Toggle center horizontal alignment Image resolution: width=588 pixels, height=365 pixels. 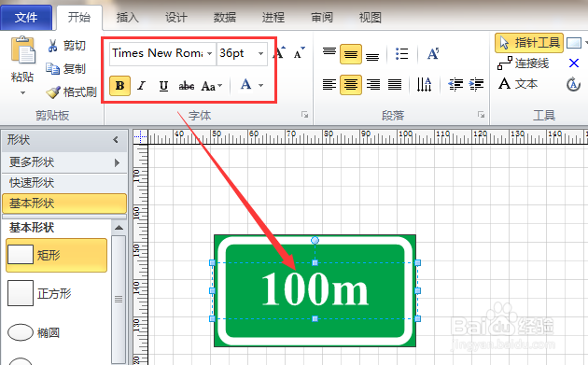point(351,84)
